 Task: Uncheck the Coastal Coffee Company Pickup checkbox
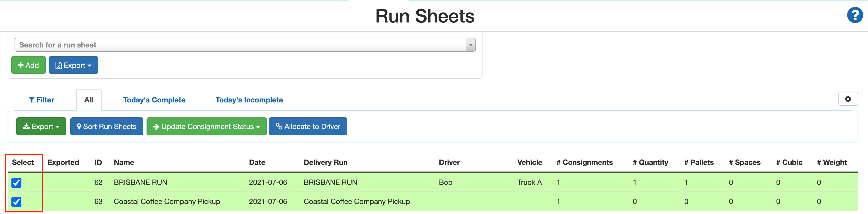tap(16, 202)
